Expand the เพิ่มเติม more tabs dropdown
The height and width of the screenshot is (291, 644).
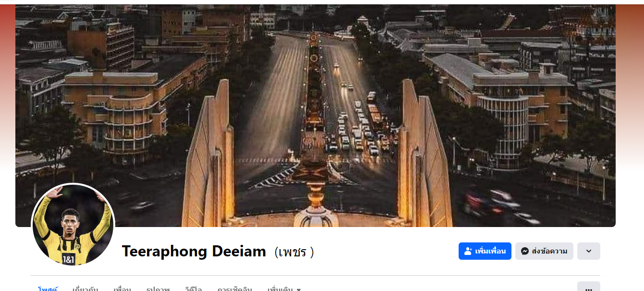tap(284, 289)
